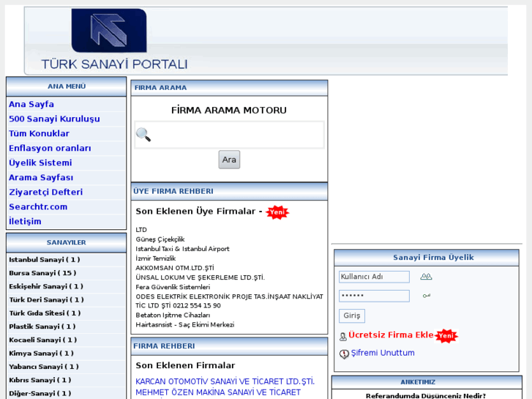Image resolution: width=532 pixels, height=399 pixels.
Task: Click Güneş Çiçekçilik firm entry
Action: point(160,239)
